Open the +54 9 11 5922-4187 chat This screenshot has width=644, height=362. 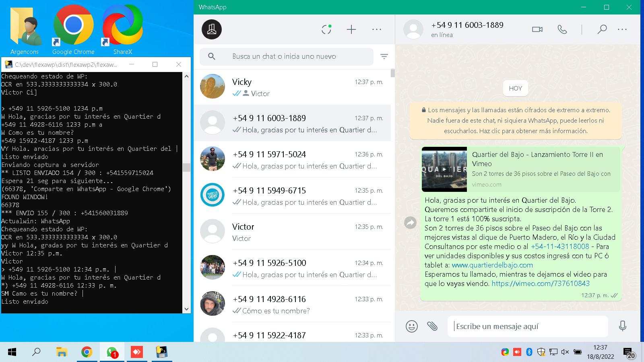coord(292,333)
